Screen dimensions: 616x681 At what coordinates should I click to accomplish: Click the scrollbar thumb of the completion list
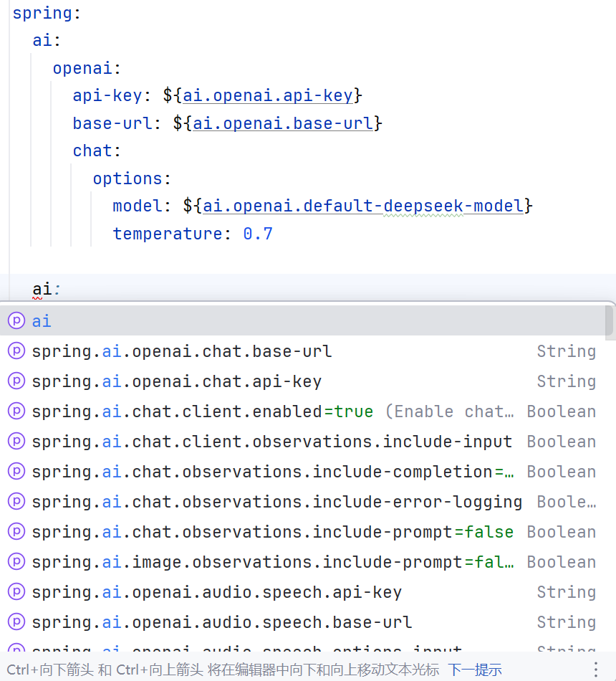coord(609,320)
